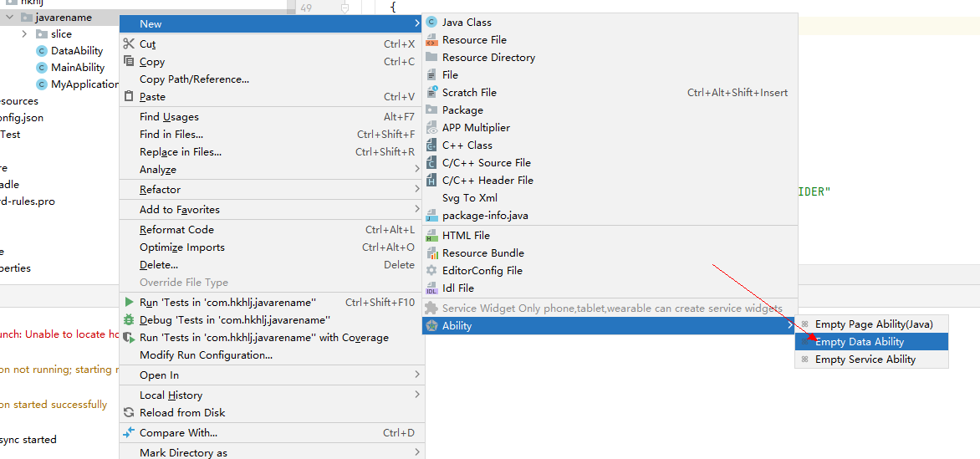The height and width of the screenshot is (459, 980).
Task: Open the Local History submenu arrow
Action: [416, 395]
